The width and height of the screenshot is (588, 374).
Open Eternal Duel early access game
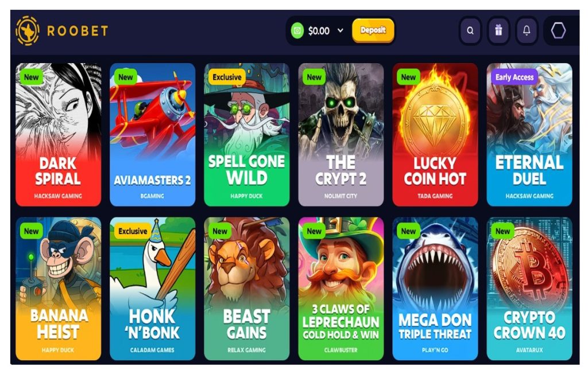(x=529, y=135)
